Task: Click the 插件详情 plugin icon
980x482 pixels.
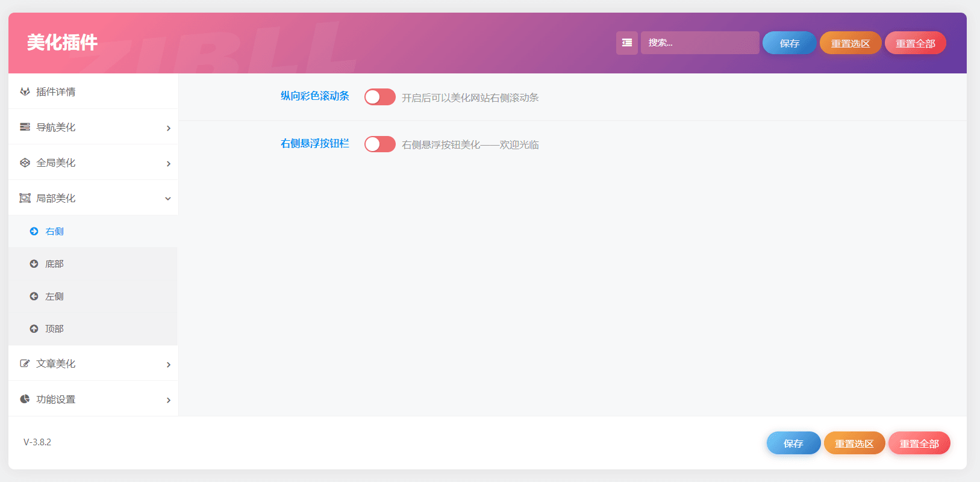Action: tap(25, 91)
